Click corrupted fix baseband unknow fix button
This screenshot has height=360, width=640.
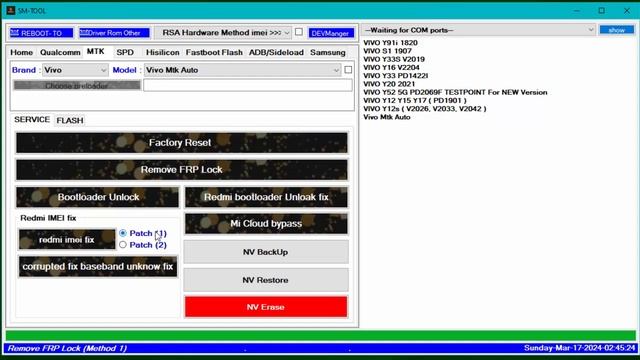[98, 267]
